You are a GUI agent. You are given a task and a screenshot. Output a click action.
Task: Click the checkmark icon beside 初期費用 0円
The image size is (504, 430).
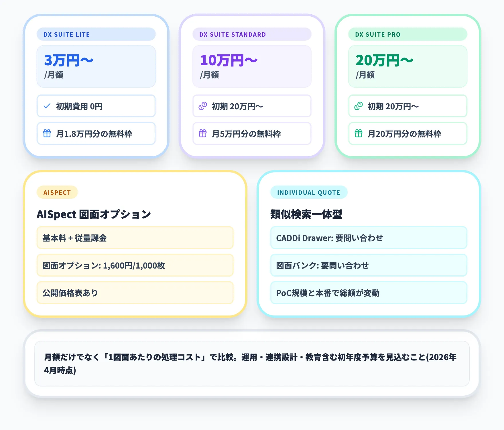click(x=47, y=106)
